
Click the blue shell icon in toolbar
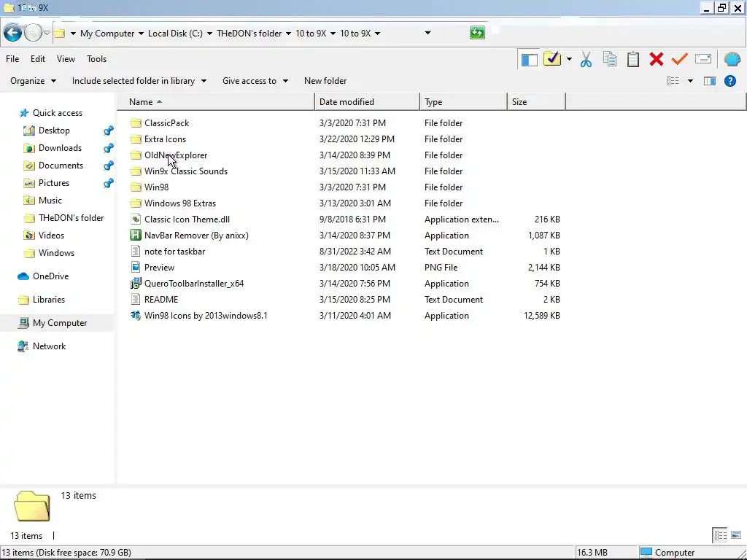pos(732,59)
